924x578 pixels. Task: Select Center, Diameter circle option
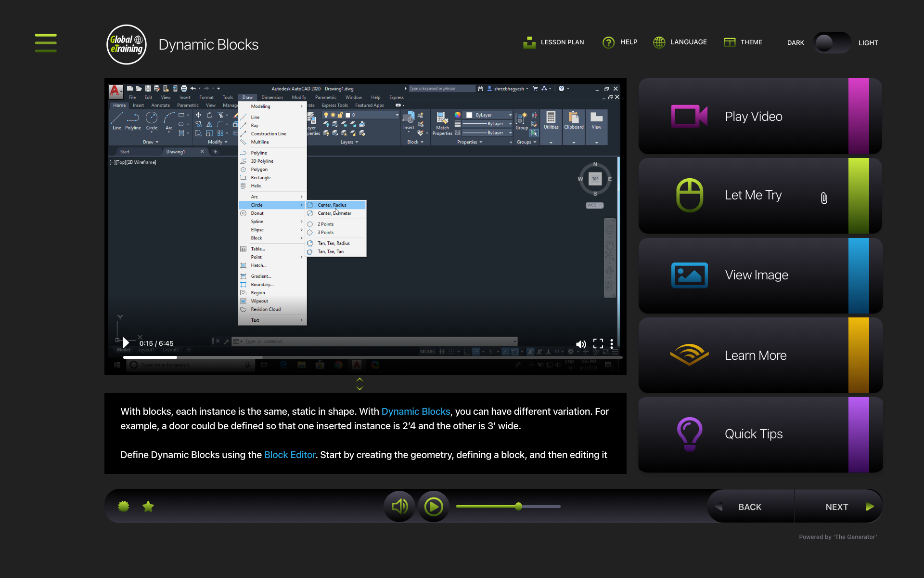click(x=336, y=213)
